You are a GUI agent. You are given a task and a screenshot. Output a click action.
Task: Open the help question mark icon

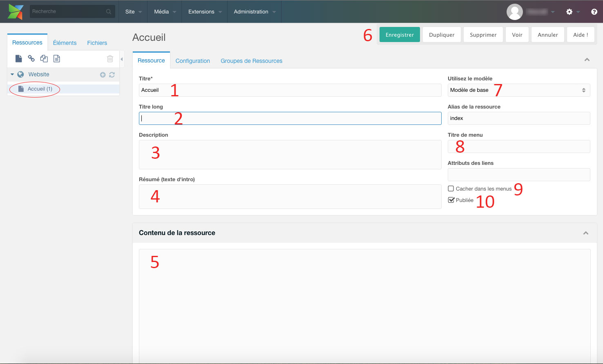(x=594, y=12)
